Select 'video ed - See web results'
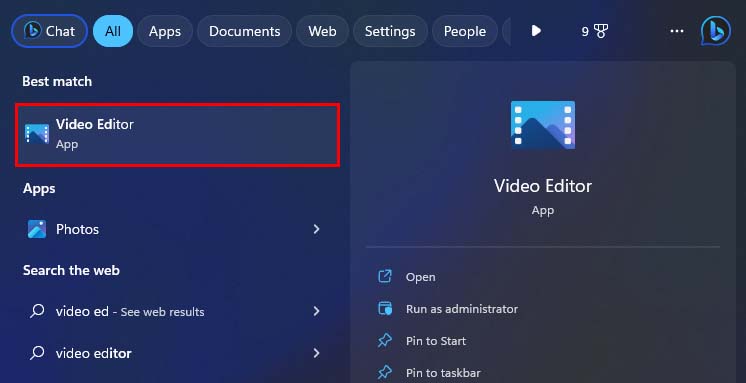Screen dimensions: 746x383 tap(177, 312)
